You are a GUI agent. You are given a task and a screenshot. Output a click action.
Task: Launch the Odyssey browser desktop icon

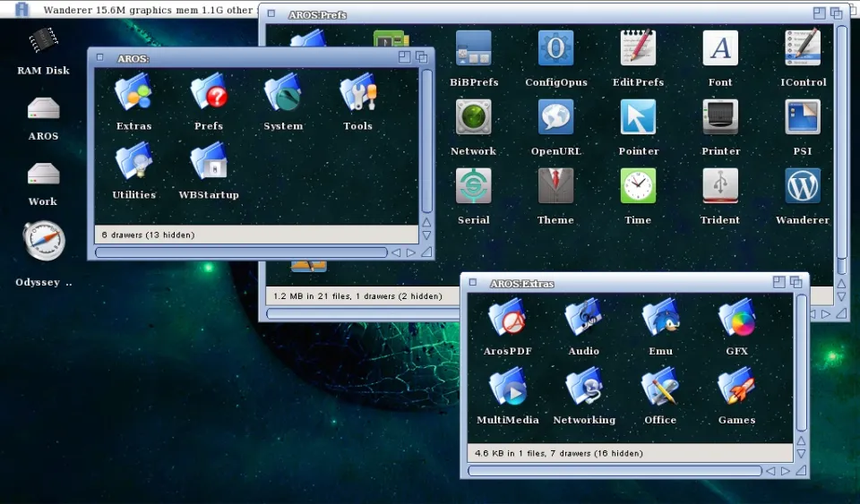pyautogui.click(x=43, y=242)
